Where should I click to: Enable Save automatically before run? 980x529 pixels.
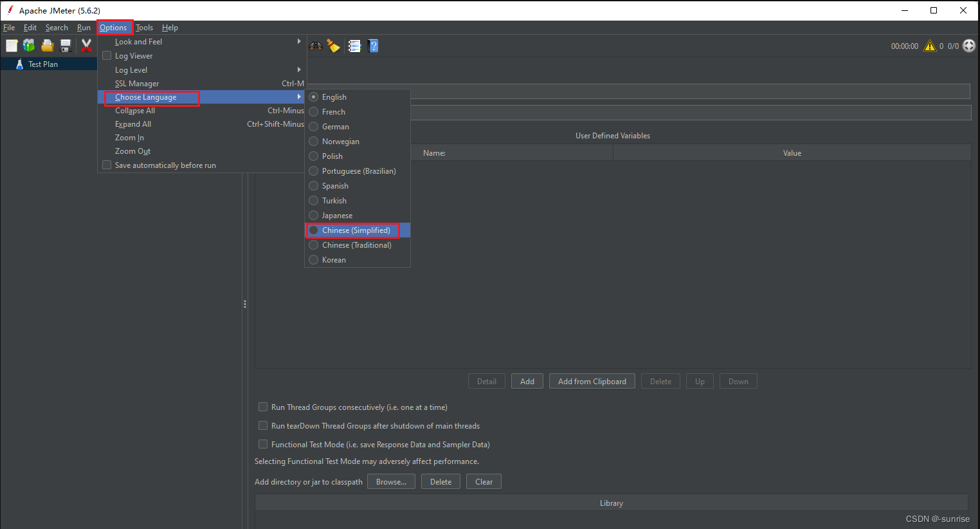pyautogui.click(x=107, y=165)
